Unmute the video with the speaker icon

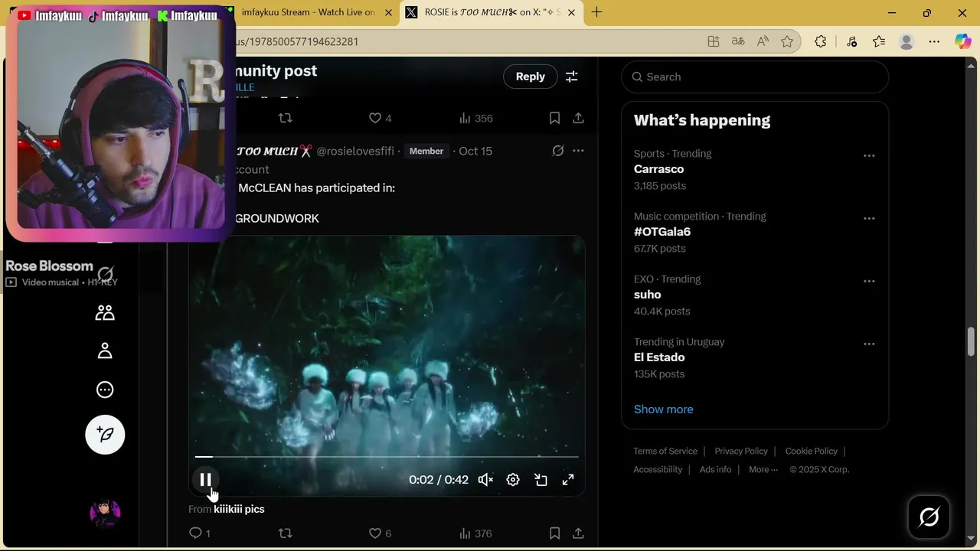(x=485, y=480)
